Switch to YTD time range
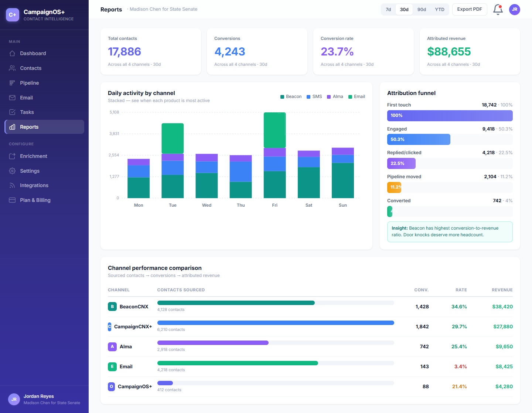This screenshot has width=532, height=413. click(440, 10)
